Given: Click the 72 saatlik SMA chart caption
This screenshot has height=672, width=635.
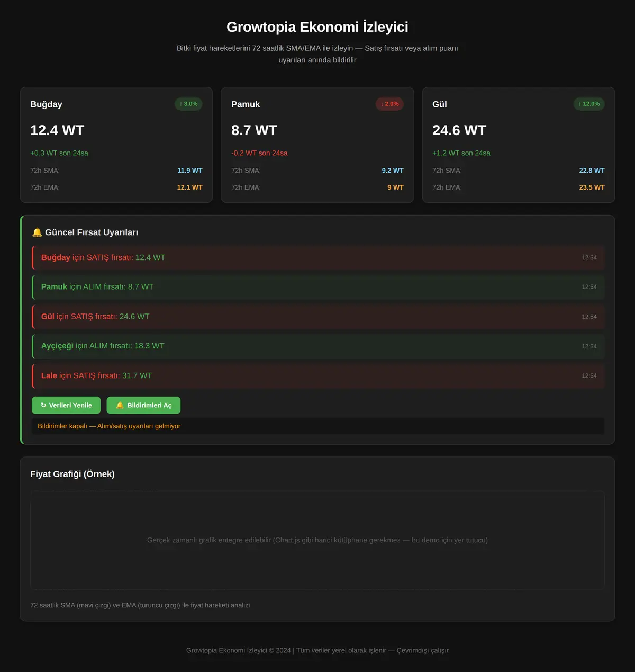Looking at the screenshot, I should coord(140,605).
